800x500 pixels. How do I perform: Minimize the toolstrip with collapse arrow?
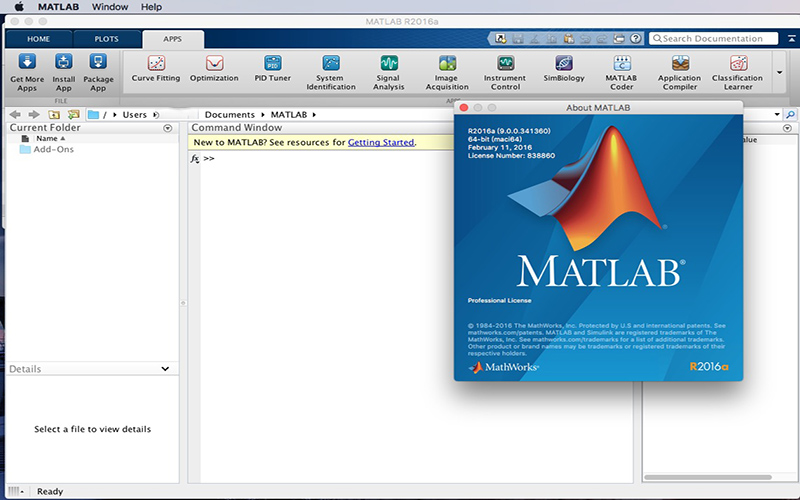(x=791, y=38)
